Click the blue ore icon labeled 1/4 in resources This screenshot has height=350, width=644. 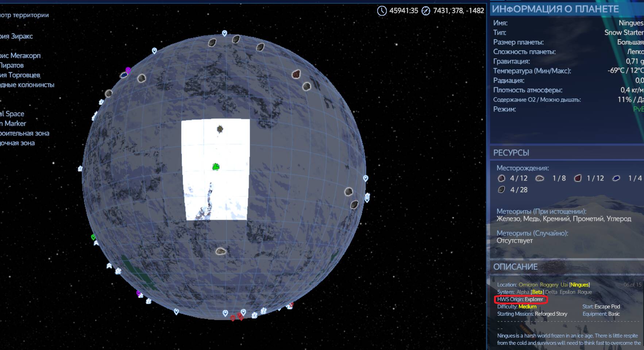(x=616, y=178)
